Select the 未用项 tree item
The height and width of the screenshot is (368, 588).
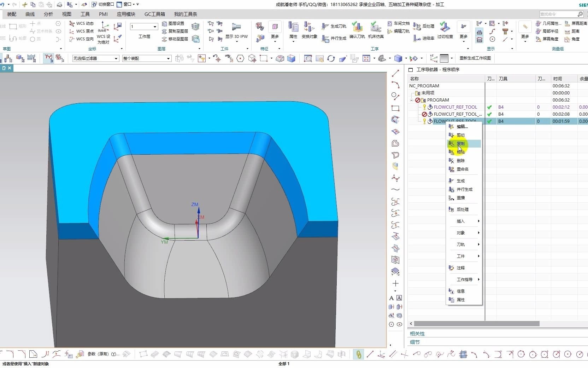(x=428, y=93)
